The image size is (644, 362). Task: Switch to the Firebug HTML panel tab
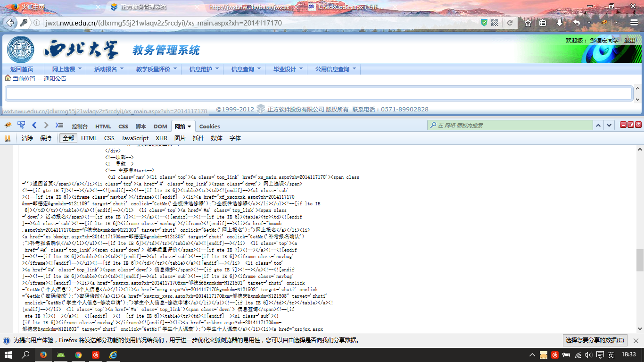tap(103, 126)
